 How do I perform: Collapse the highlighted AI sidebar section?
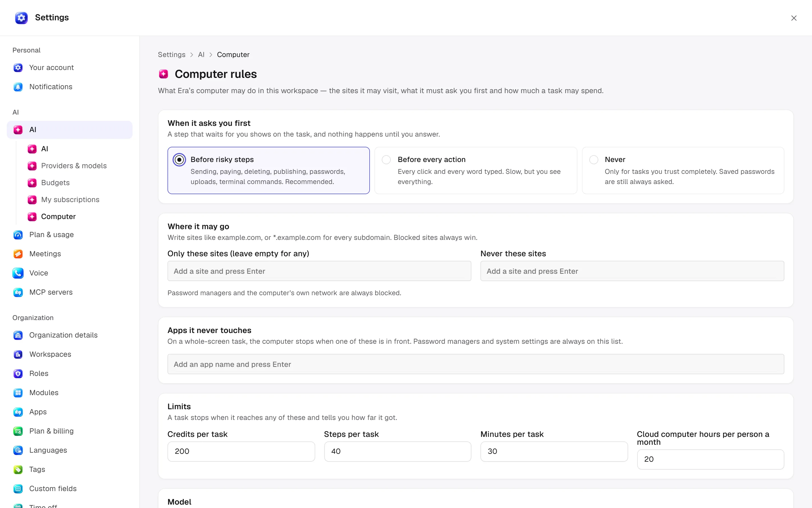tap(69, 130)
